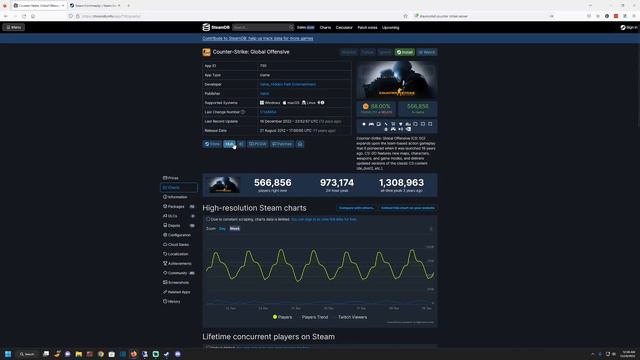Toggle the Players legend series
The width and height of the screenshot is (640, 360).
(282, 317)
